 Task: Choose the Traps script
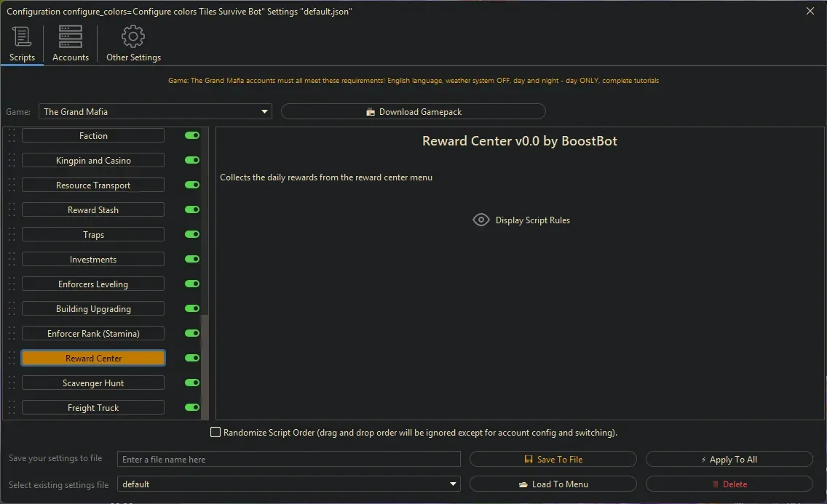pos(93,235)
